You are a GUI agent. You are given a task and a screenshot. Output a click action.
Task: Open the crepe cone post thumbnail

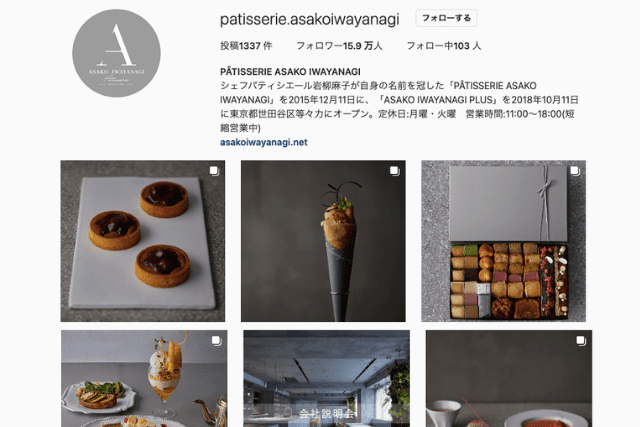click(x=323, y=241)
